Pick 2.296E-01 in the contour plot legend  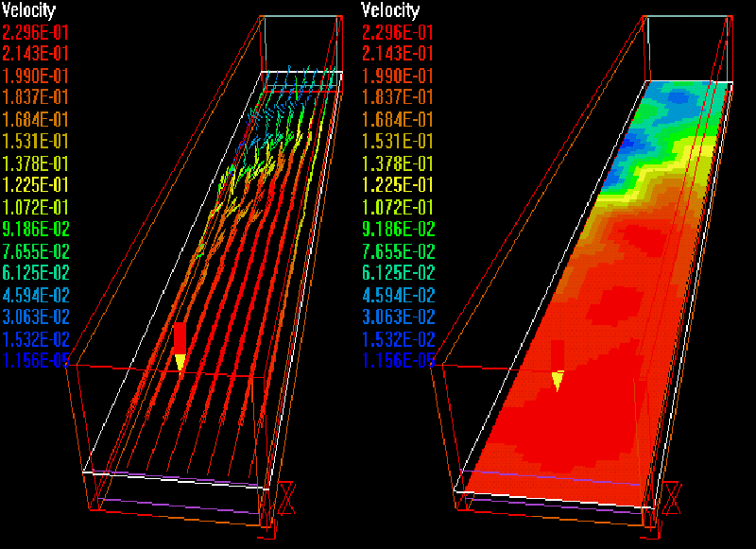point(398,32)
